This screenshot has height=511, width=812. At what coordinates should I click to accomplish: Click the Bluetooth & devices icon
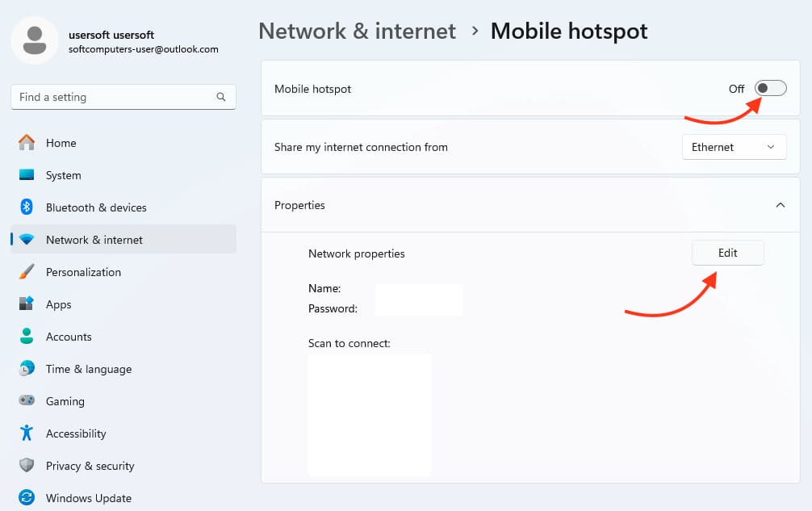[27, 207]
